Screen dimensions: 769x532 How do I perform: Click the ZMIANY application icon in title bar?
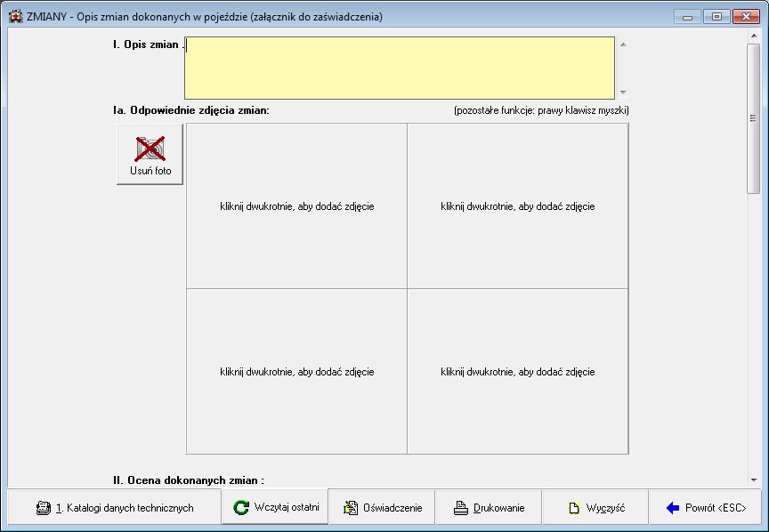point(15,16)
